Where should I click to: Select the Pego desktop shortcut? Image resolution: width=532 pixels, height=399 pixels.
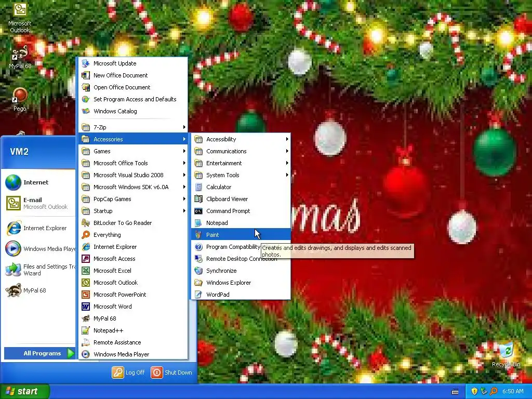tap(20, 100)
